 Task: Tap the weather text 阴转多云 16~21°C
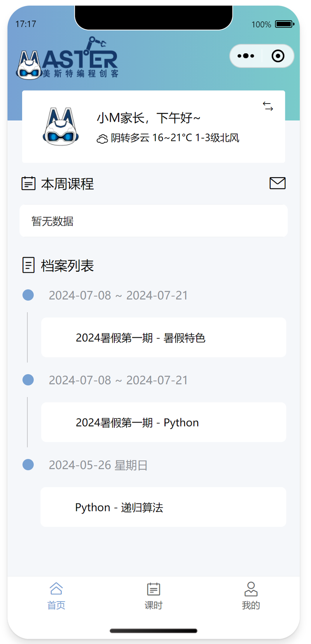pos(152,138)
